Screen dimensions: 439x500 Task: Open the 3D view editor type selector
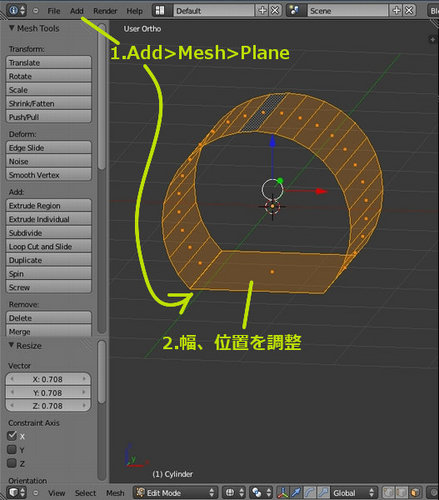pos(16,492)
